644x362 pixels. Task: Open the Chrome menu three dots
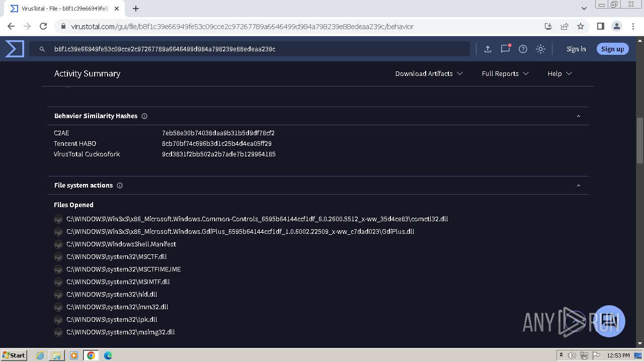click(632, 26)
